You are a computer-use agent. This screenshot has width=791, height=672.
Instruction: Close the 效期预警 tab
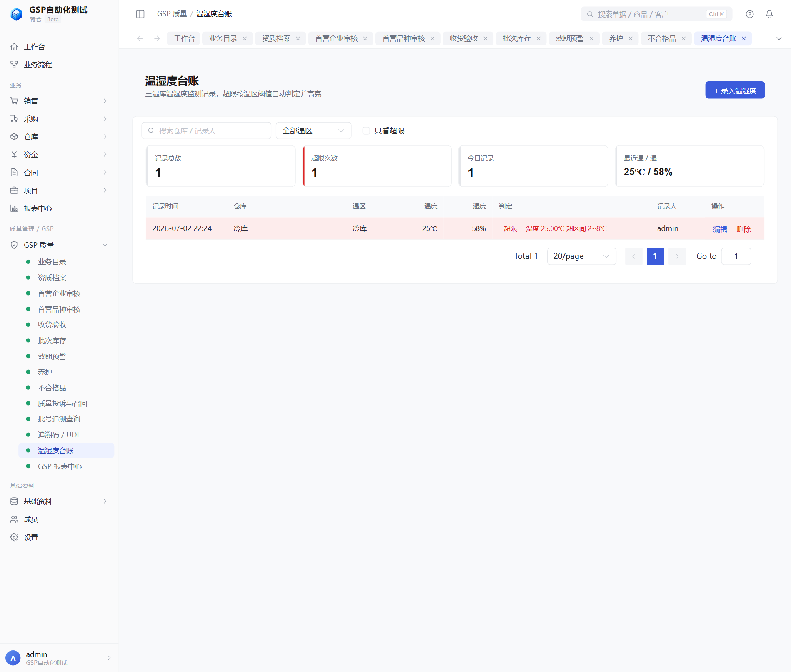click(x=591, y=39)
